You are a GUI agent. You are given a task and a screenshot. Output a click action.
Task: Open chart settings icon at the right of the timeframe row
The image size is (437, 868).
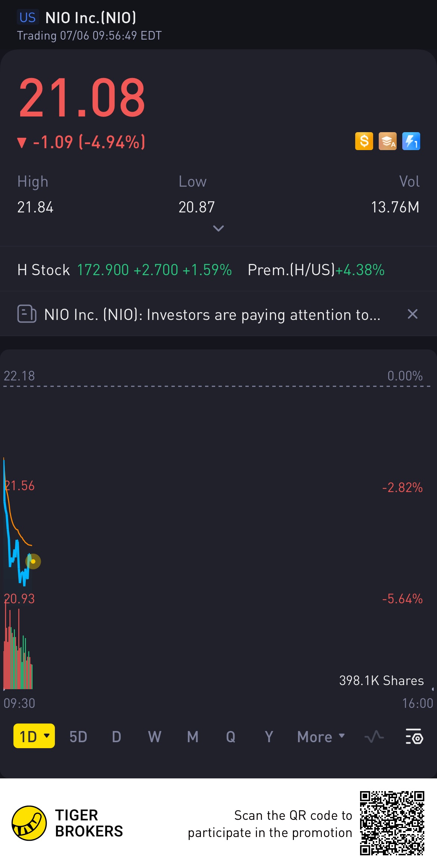click(x=414, y=736)
